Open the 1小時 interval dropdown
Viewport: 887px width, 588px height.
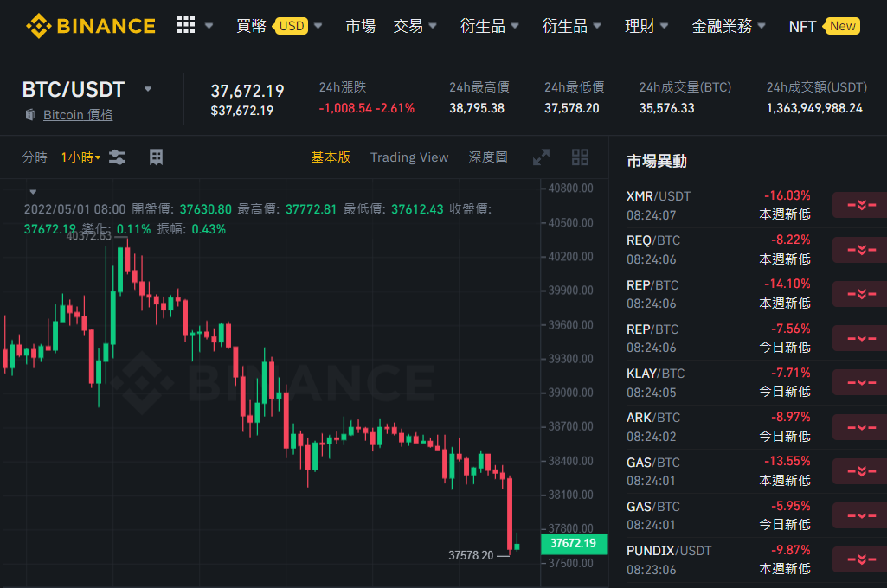pos(80,157)
